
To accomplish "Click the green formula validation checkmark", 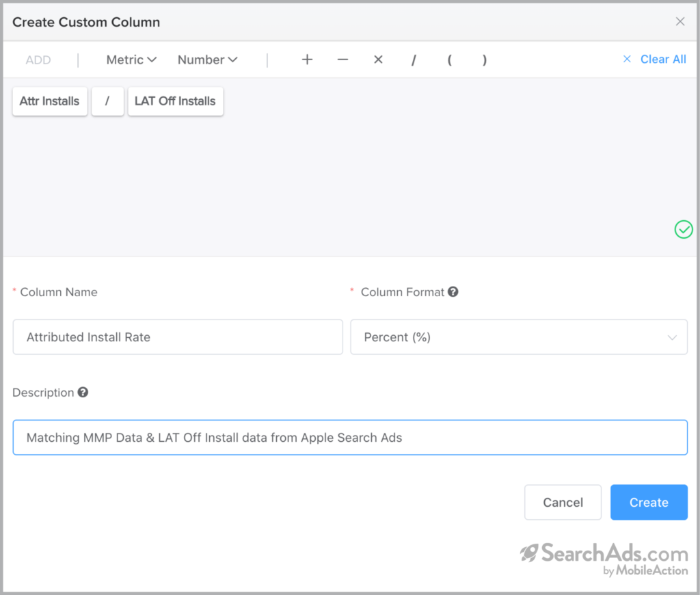I will click(684, 229).
